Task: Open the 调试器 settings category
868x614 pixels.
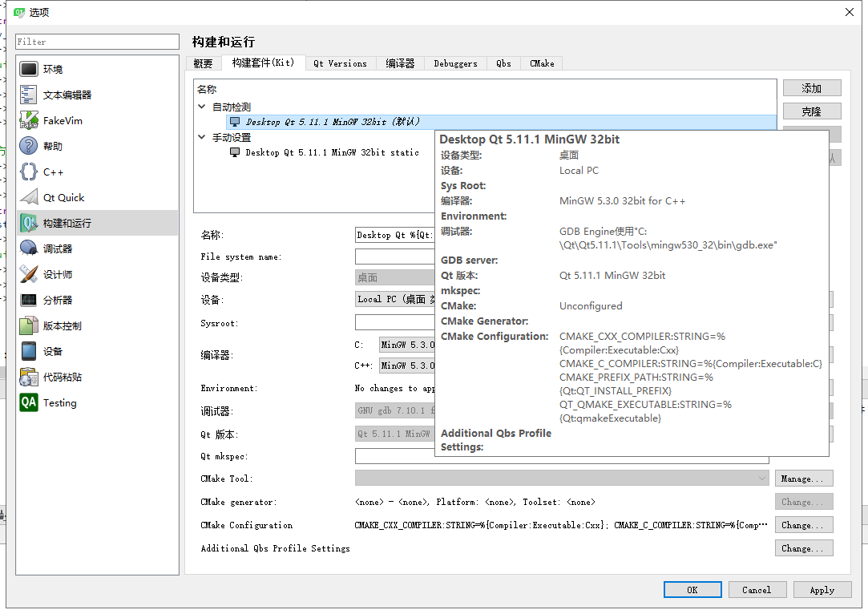Action: coord(97,248)
